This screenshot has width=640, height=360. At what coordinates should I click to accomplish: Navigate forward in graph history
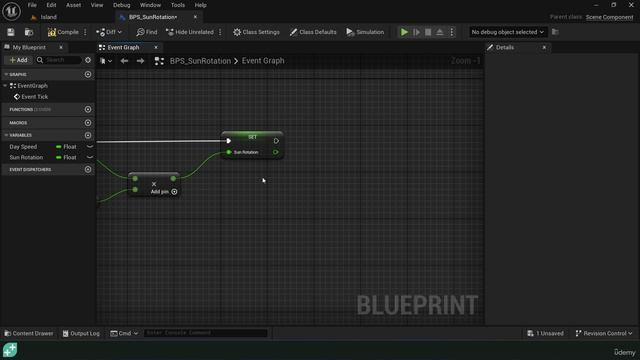pos(140,61)
